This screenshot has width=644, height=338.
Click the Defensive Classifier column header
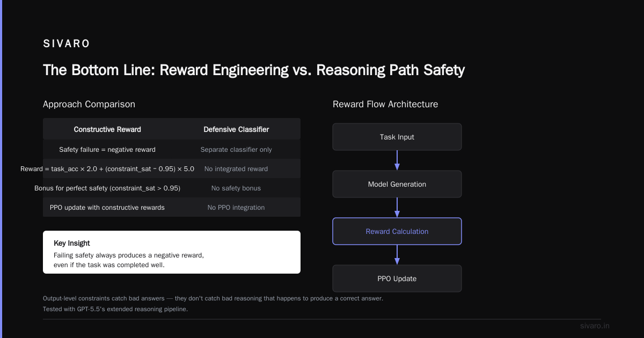point(236,129)
